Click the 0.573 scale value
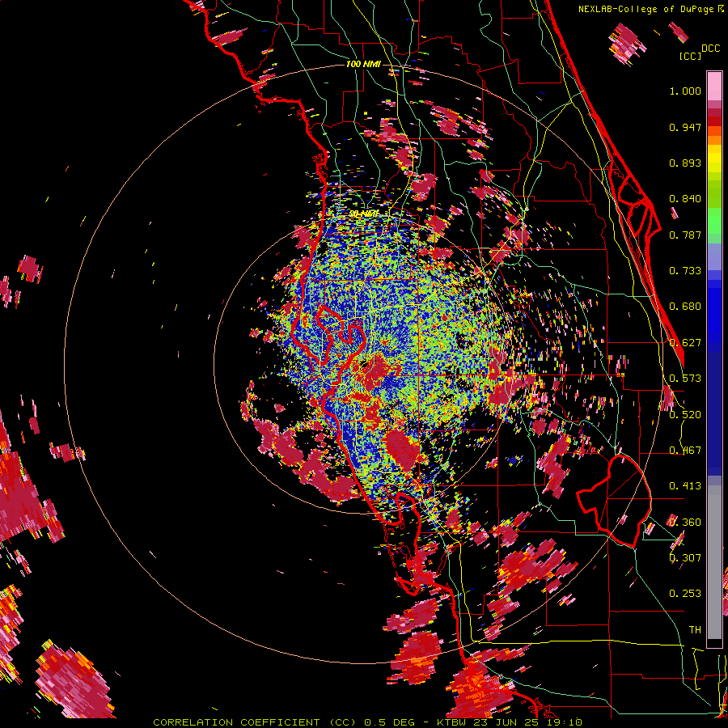The height and width of the screenshot is (728, 728). pyautogui.click(x=685, y=379)
